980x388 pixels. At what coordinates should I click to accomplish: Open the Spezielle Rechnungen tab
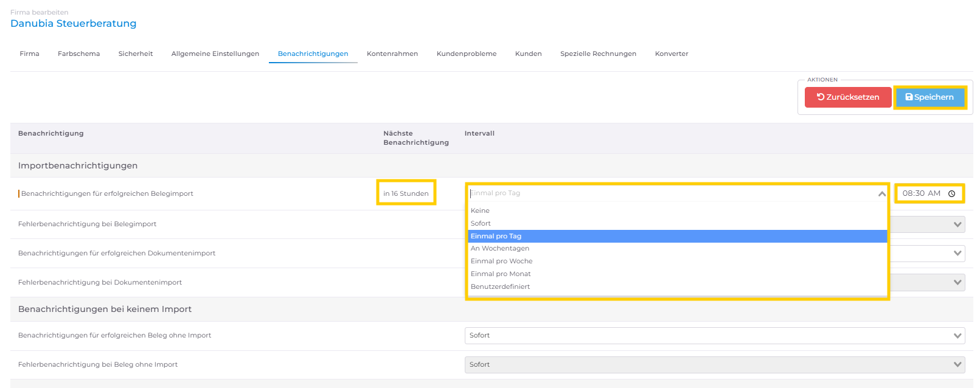click(598, 54)
